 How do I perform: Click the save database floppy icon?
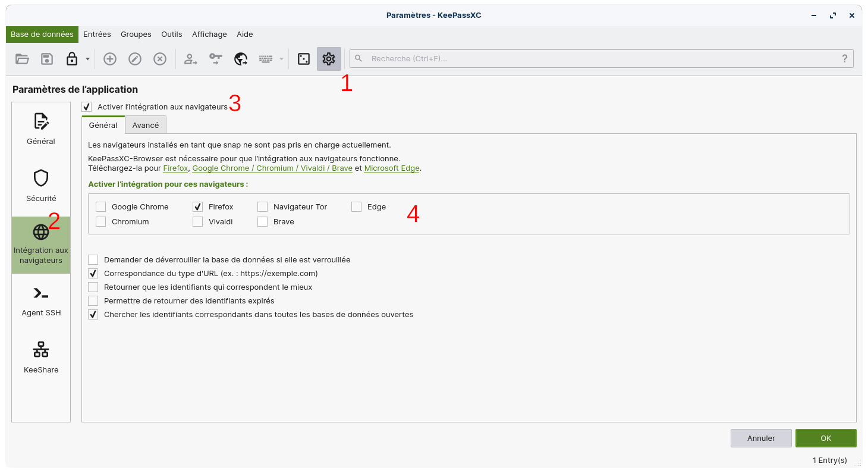click(x=47, y=58)
